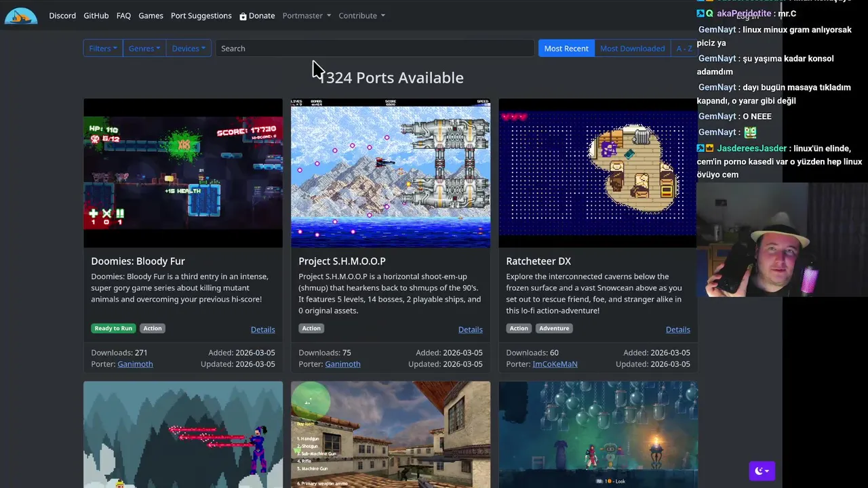Click the Ratcheteer DX title
The height and width of the screenshot is (488, 868).
click(x=538, y=261)
